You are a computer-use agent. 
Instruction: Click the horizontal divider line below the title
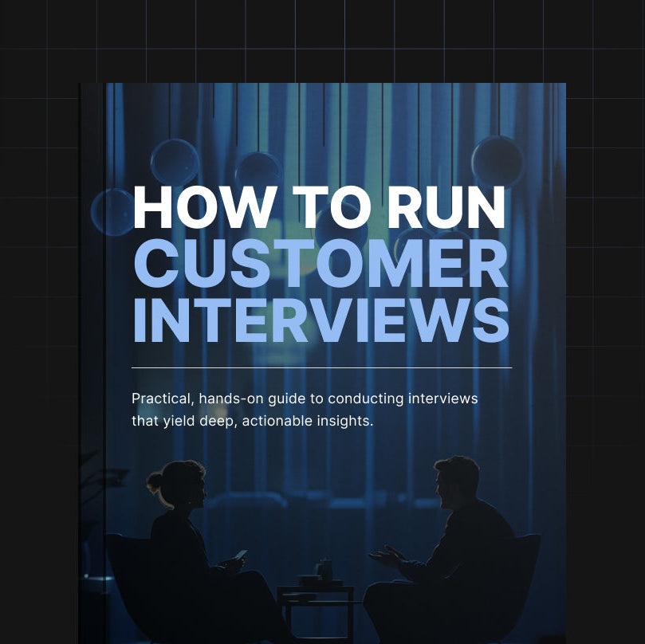pyautogui.click(x=320, y=364)
